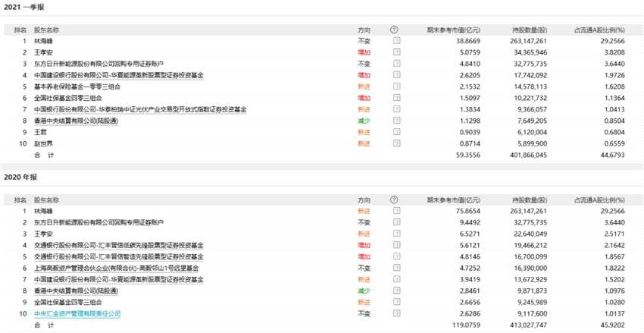Open the detail icon for 东方日升回购专用证券账户 in 2020 年报

(396, 222)
